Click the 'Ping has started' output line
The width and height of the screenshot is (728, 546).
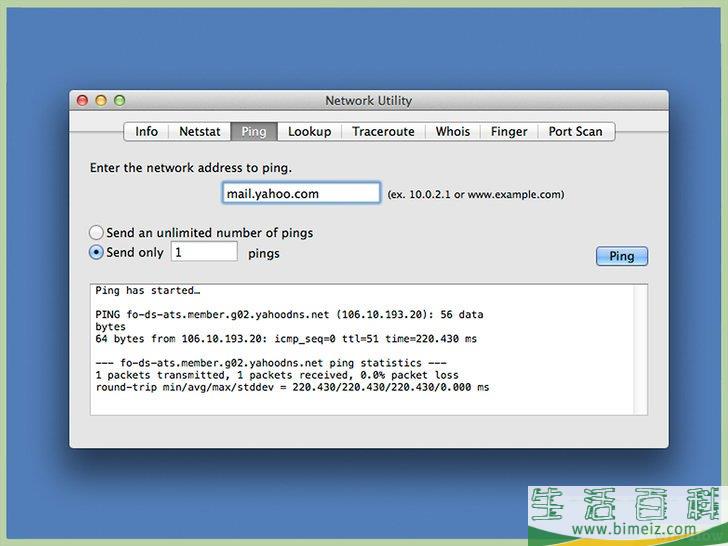click(x=148, y=291)
